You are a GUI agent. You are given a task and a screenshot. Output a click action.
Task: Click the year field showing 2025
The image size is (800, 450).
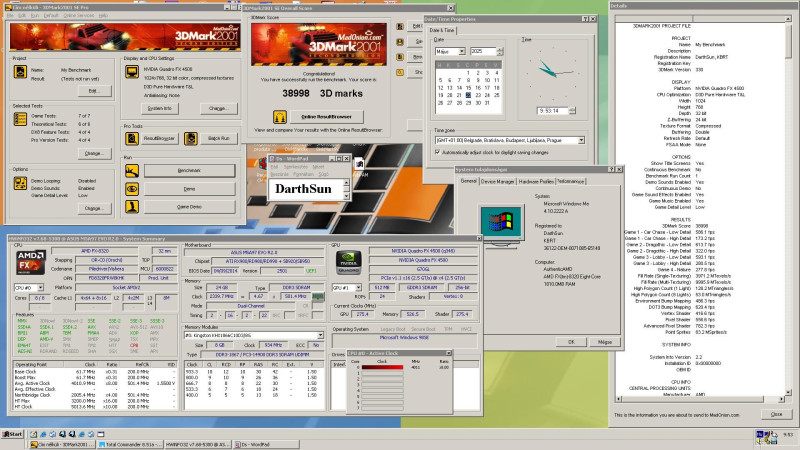point(483,52)
